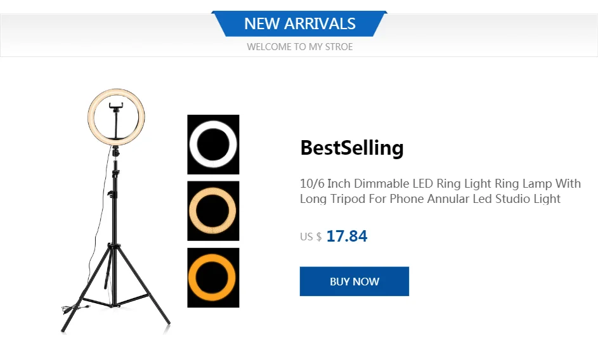Click the 17.84 price
Image resolution: width=598 pixels, height=364 pixels.
coord(347,237)
